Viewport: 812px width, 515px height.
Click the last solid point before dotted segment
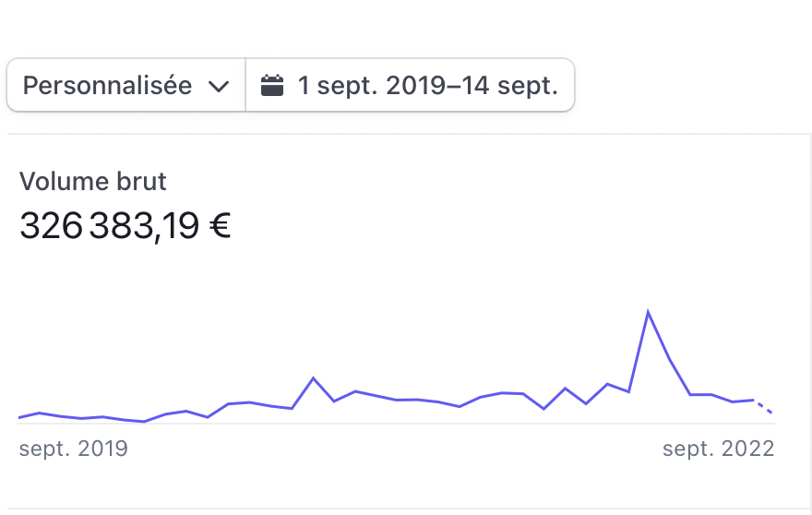click(754, 400)
